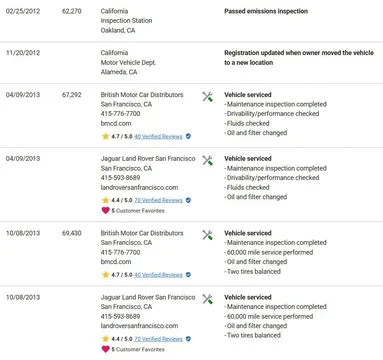Click heart icon next to first 5 Customer Favorites

click(106, 211)
